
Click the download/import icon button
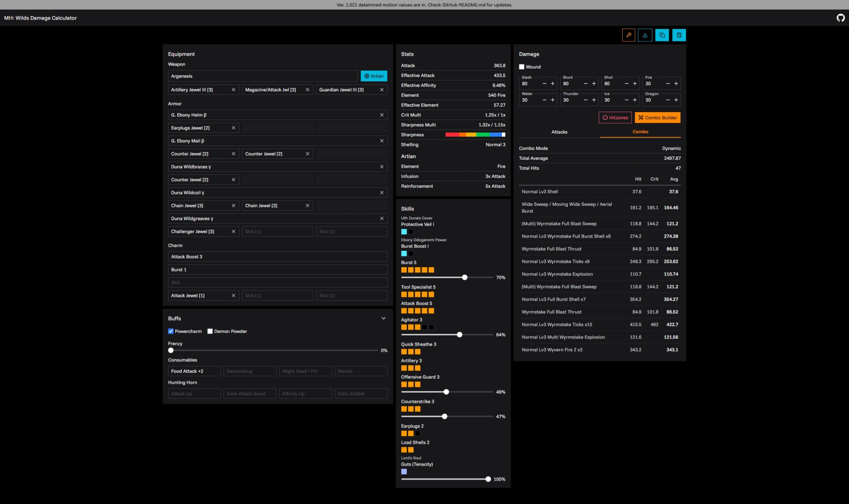point(645,35)
